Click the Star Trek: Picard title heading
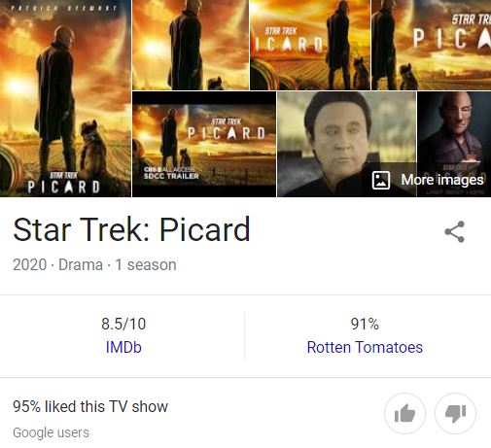491x448 pixels. (x=131, y=229)
